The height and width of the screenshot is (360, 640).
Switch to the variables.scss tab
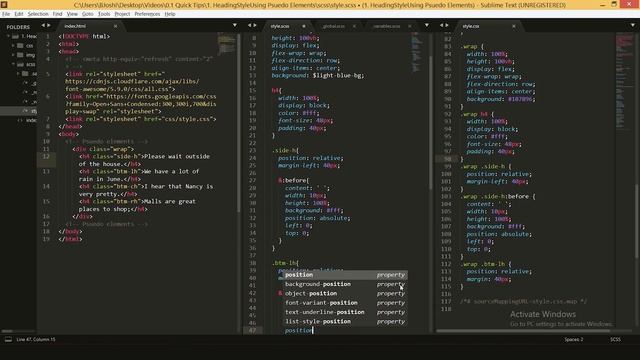387,26
